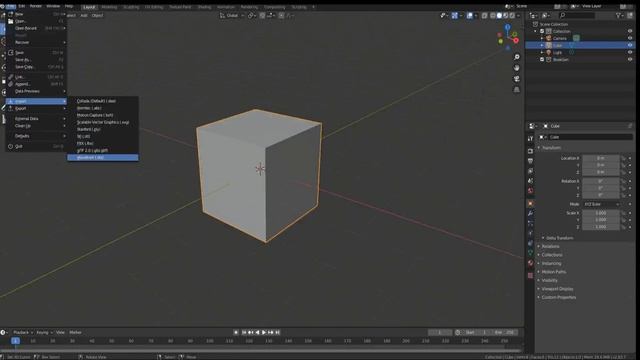Screen dimensions: 640x360
Task: Open the Recover submenu
Action: tap(36, 42)
